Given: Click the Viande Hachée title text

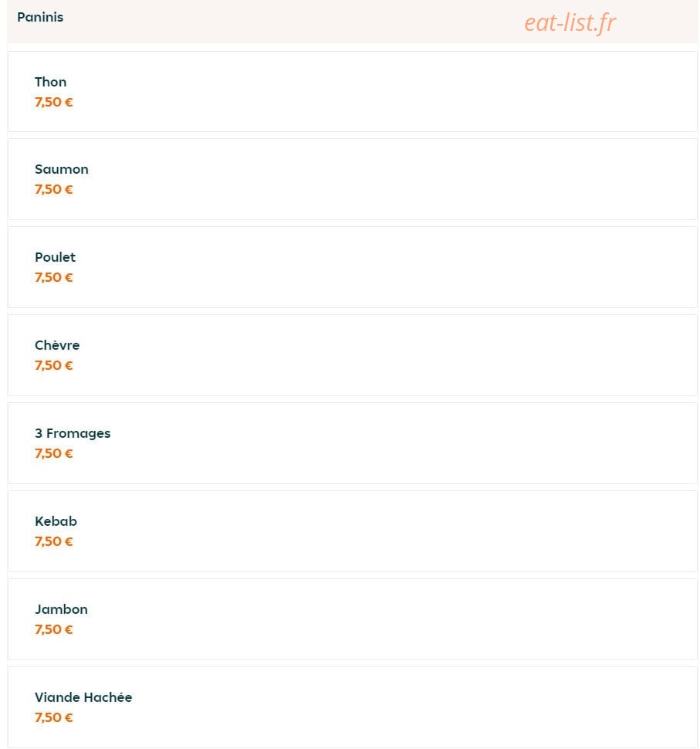Looking at the screenshot, I should tap(83, 697).
